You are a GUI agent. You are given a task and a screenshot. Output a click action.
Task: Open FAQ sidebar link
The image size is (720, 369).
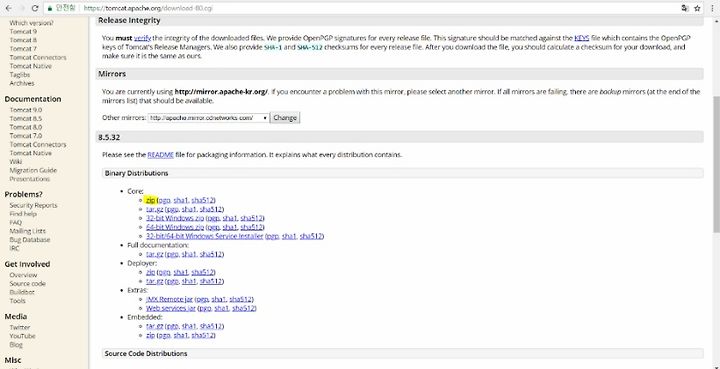click(x=16, y=223)
